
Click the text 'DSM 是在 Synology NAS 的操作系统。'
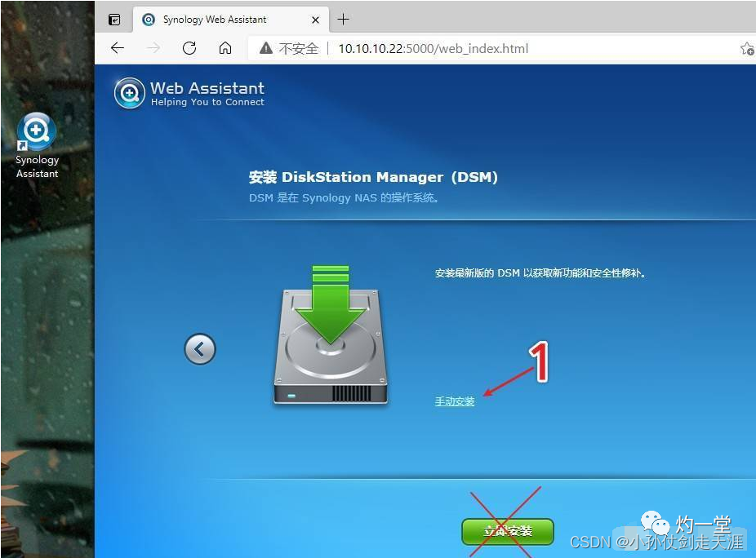tap(344, 198)
